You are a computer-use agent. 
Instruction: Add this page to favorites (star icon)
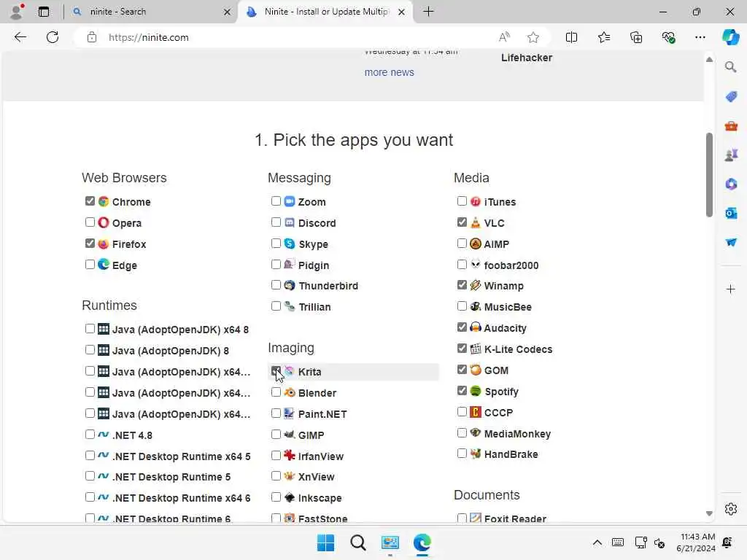pos(533,37)
